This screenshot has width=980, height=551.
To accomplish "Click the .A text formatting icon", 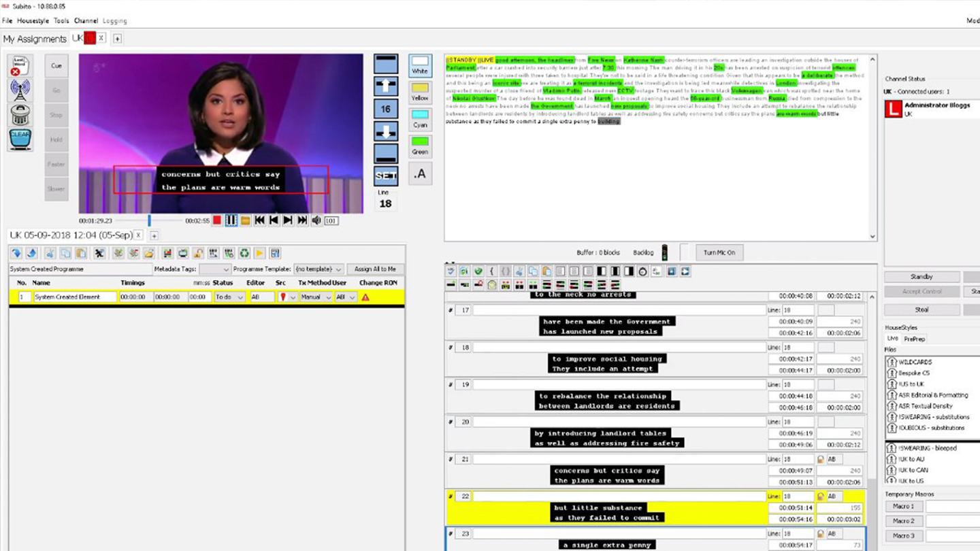I will pos(420,173).
